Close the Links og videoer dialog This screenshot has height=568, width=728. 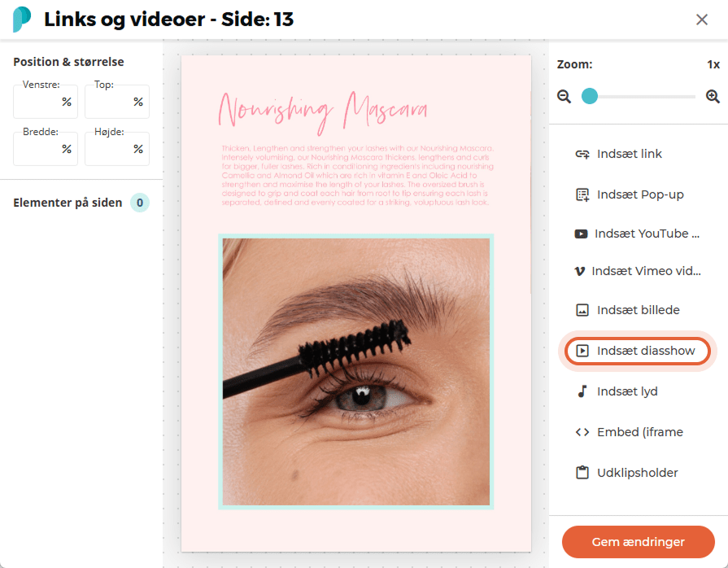pyautogui.click(x=701, y=20)
